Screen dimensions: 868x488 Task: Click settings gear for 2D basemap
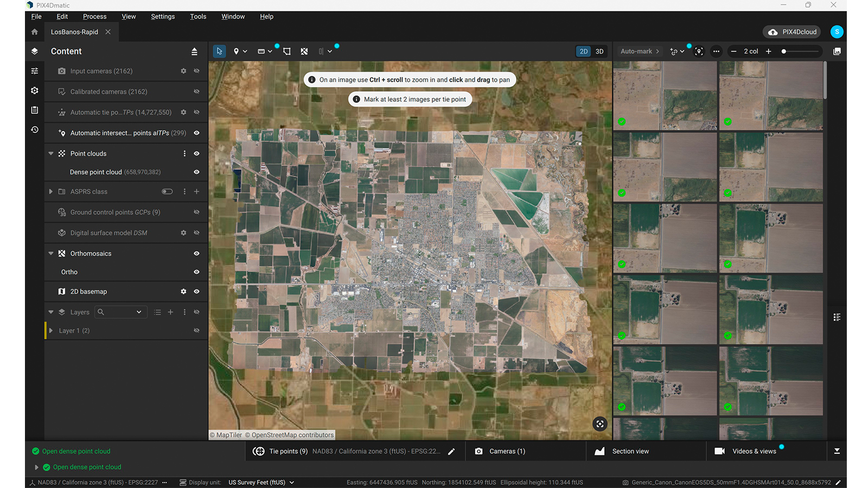pos(183,291)
